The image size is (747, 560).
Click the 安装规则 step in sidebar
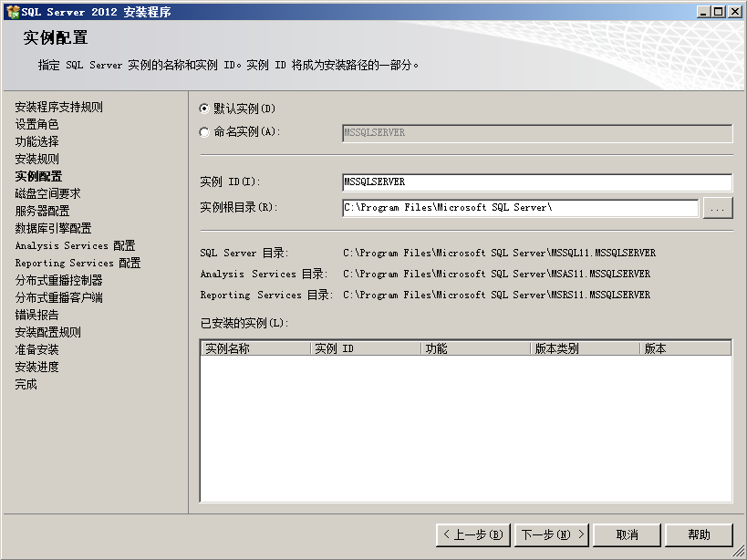(37, 159)
